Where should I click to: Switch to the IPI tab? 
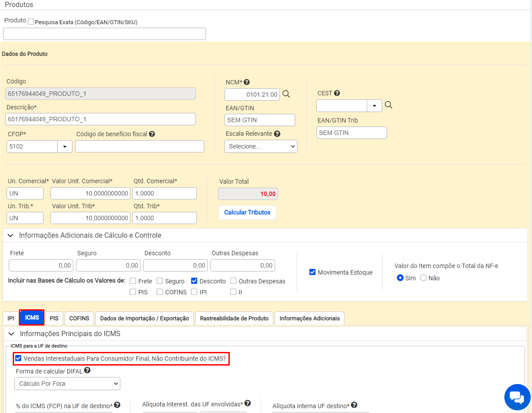point(11,318)
